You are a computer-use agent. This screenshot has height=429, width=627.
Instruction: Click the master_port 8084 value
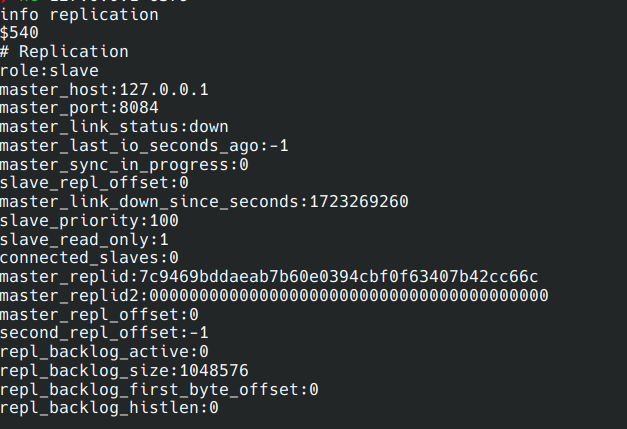[x=139, y=108]
